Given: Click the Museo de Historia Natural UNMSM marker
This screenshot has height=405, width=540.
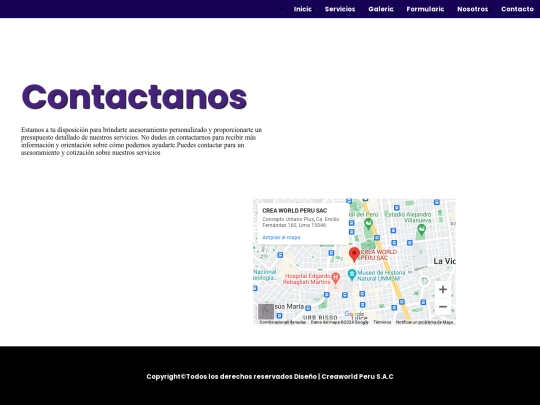Looking at the screenshot, I should coord(351,274).
